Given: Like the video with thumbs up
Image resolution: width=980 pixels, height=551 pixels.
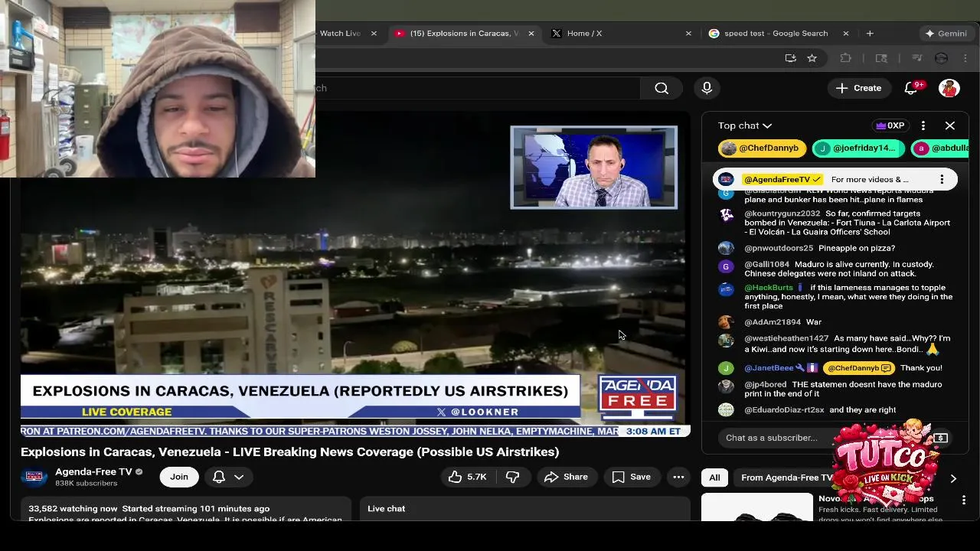Looking at the screenshot, I should (468, 477).
